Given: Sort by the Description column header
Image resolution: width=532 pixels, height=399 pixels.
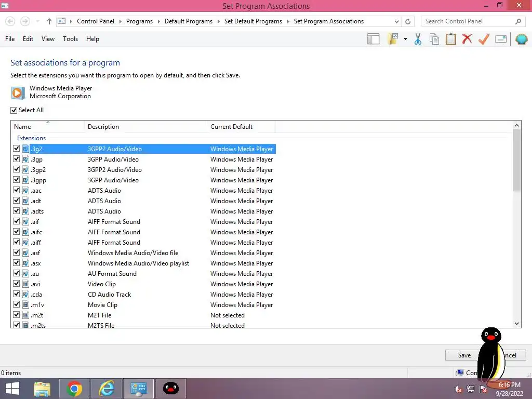Looking at the screenshot, I should coord(145,127).
